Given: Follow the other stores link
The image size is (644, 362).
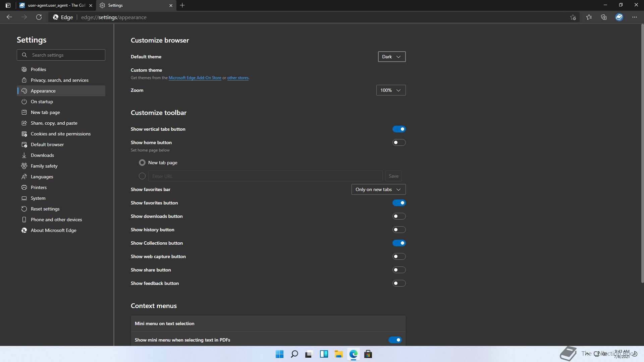Looking at the screenshot, I should [238, 78].
